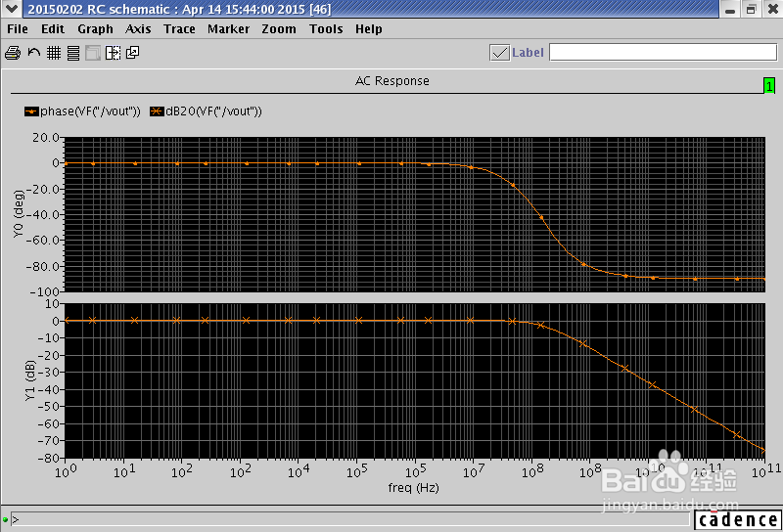The image size is (783, 532).
Task: Open the Graph menu
Action: point(95,29)
